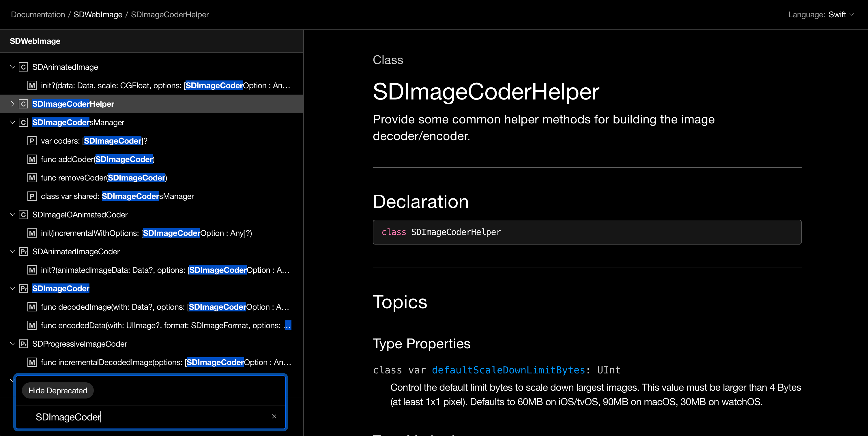Click the protocol icon beside SDProgressiveImageCoder
The image size is (868, 436).
point(23,344)
